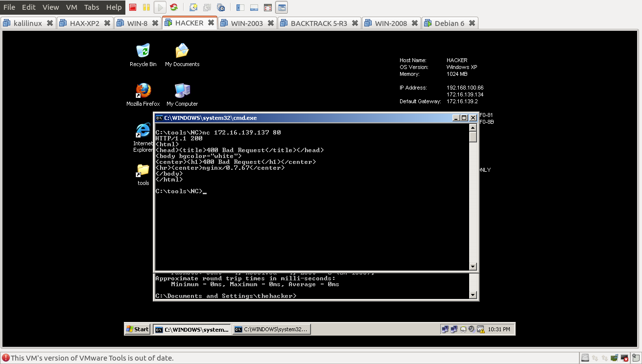Suspend the virtual machine
Viewport: 642px width, 364px height.
[x=146, y=7]
